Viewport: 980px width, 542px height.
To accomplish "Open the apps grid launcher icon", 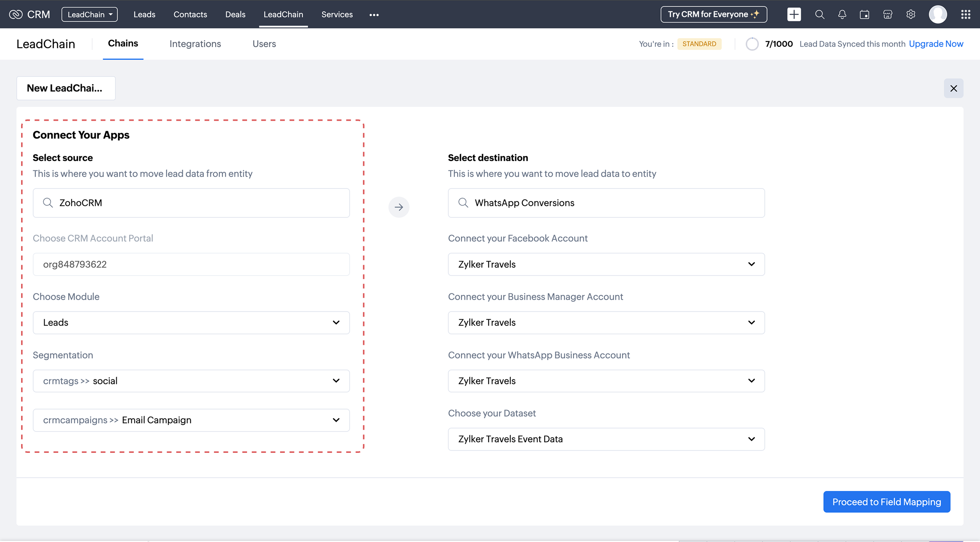I will [x=966, y=14].
